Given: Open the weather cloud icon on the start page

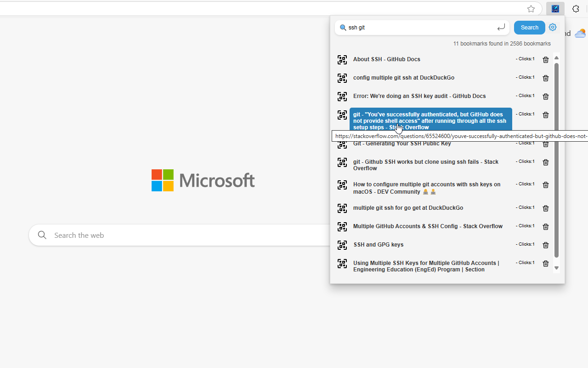Looking at the screenshot, I should point(580,33).
